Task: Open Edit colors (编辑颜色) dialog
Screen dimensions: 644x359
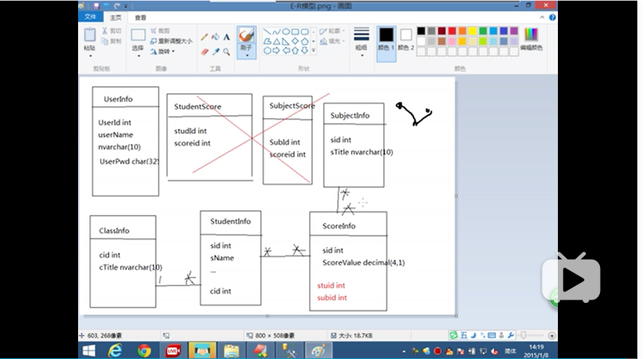Action: point(531,39)
